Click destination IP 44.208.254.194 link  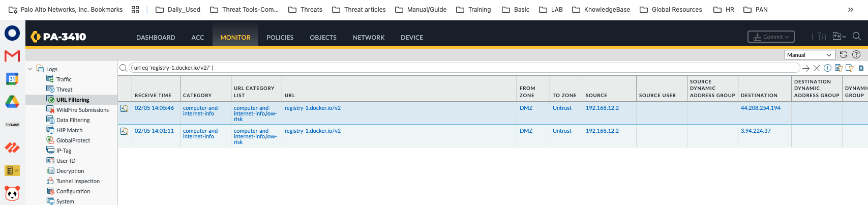(x=760, y=108)
